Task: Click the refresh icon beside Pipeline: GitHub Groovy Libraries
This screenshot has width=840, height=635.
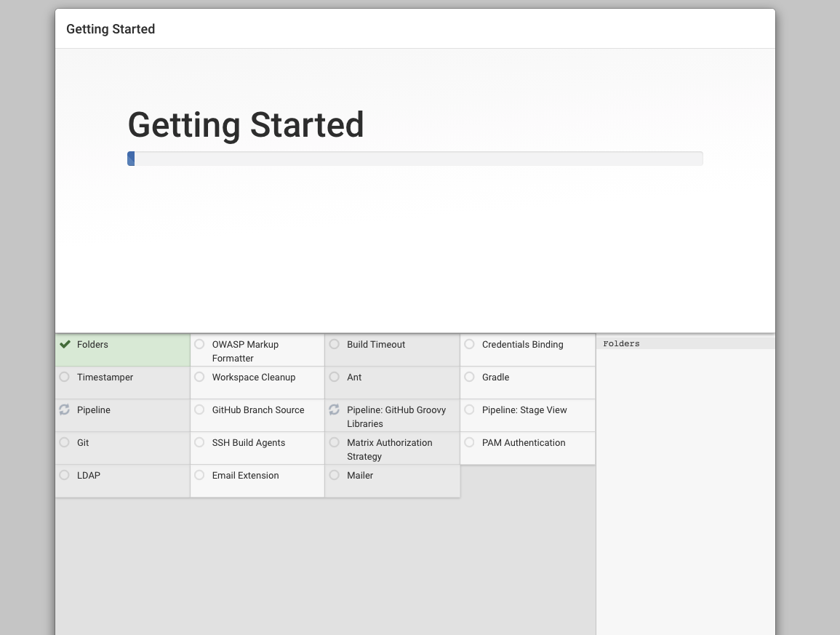Action: (x=335, y=410)
